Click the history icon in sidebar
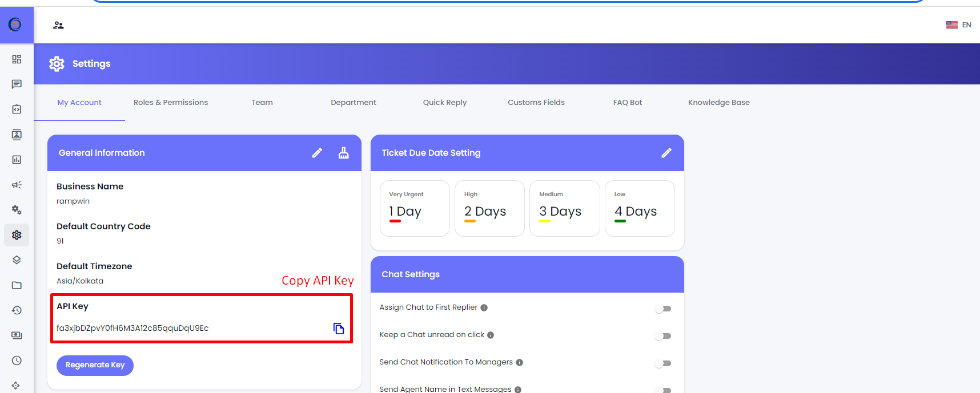The image size is (980, 393). [17, 310]
